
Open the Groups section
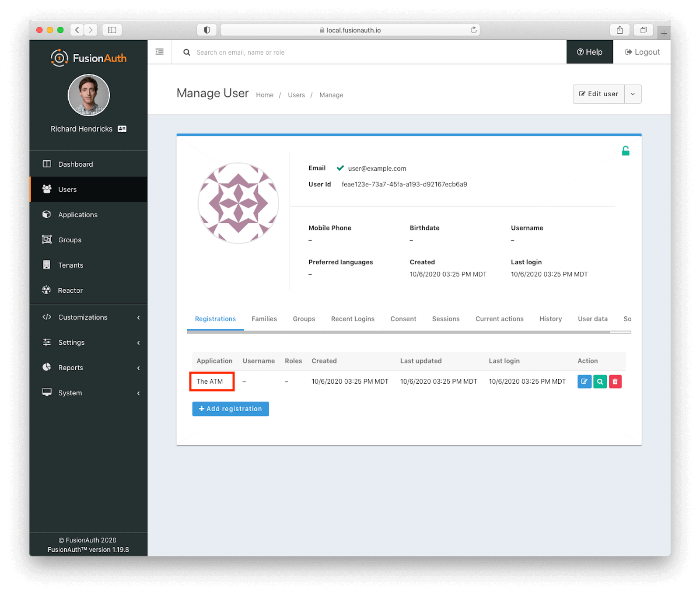[69, 240]
